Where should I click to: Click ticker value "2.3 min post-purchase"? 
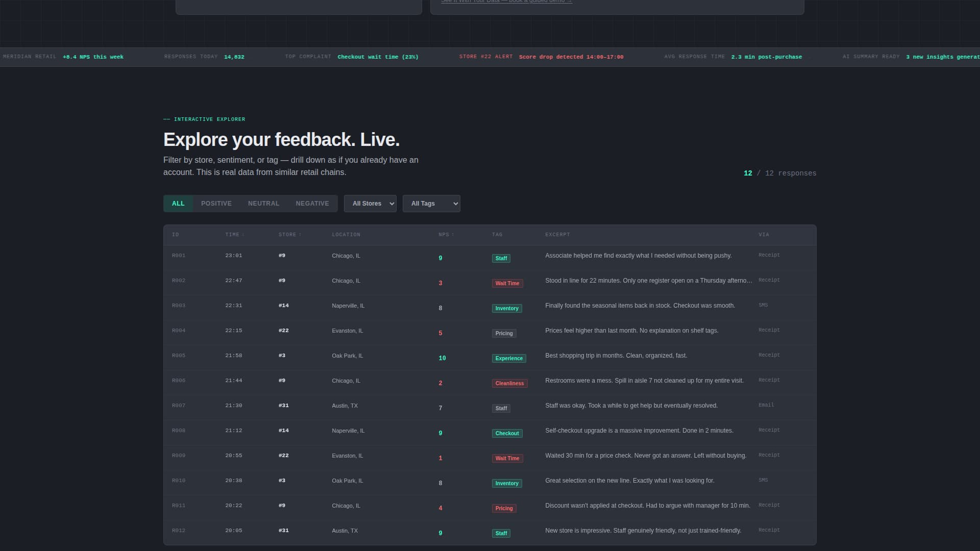[x=767, y=57]
